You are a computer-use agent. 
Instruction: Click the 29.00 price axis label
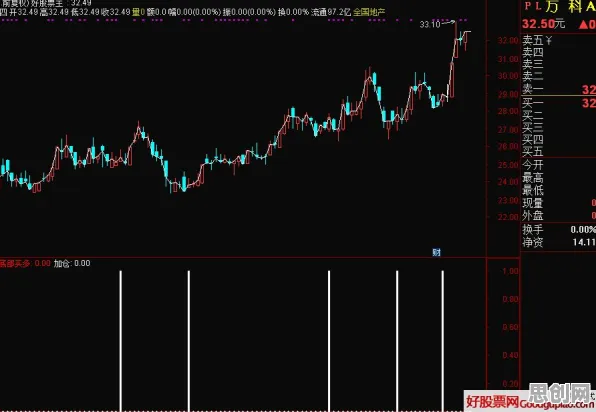[x=508, y=94]
